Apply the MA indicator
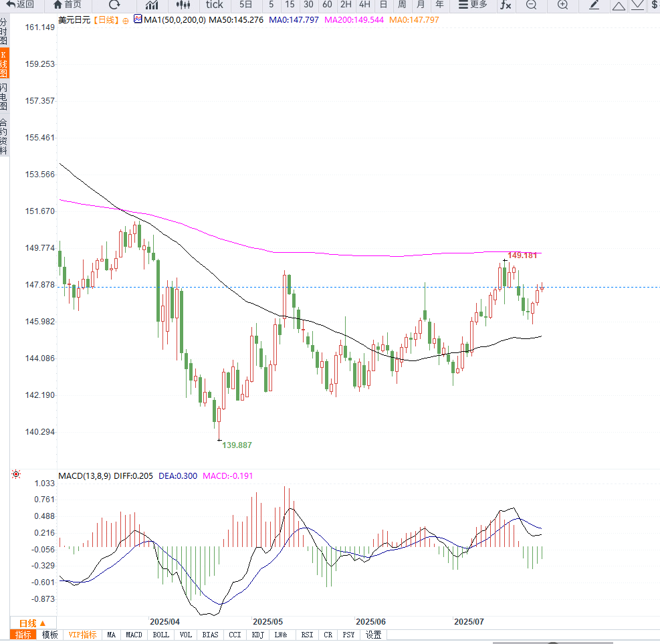The image size is (660, 644). click(x=111, y=635)
